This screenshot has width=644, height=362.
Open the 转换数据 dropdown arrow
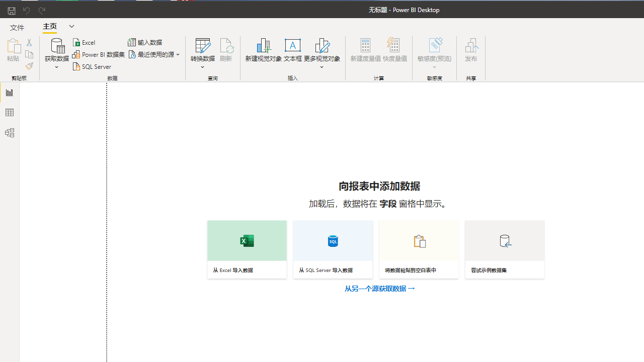pyautogui.click(x=203, y=67)
